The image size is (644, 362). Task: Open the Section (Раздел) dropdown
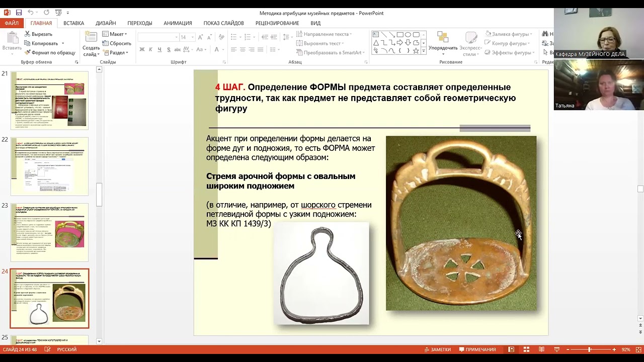pyautogui.click(x=115, y=52)
